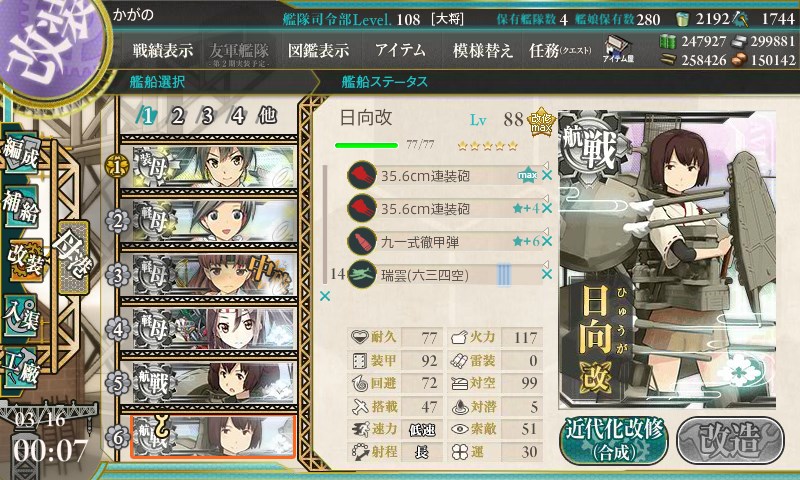The width and height of the screenshot is (800, 480).
Task: Remove the 瑞雲(六三四空) equipment with X
Action: pyautogui.click(x=546, y=274)
